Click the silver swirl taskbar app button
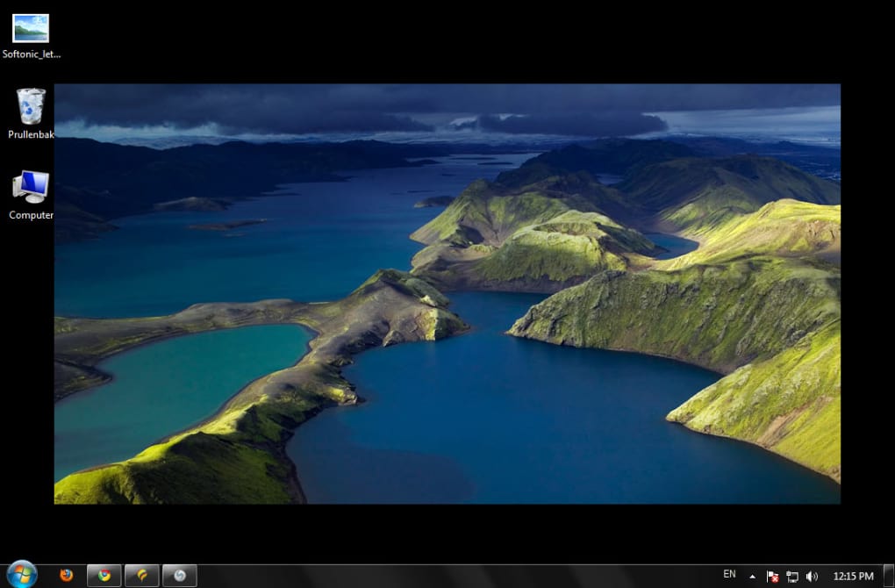895x588 pixels. click(180, 576)
